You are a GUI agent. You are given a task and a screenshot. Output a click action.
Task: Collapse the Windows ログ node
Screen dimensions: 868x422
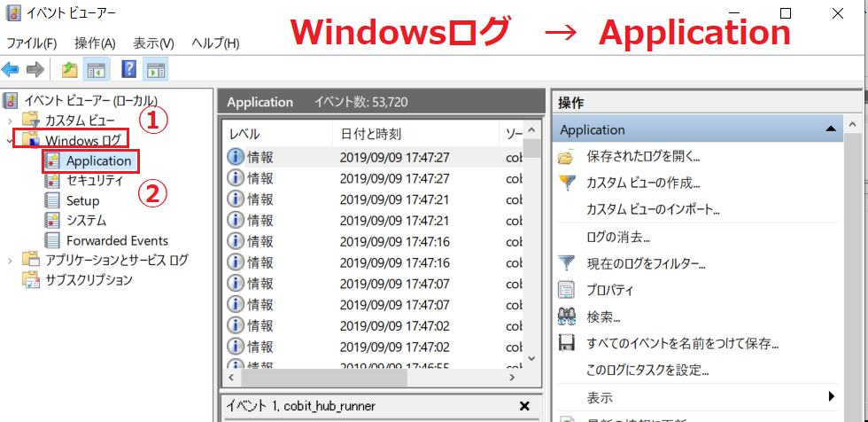[10, 140]
